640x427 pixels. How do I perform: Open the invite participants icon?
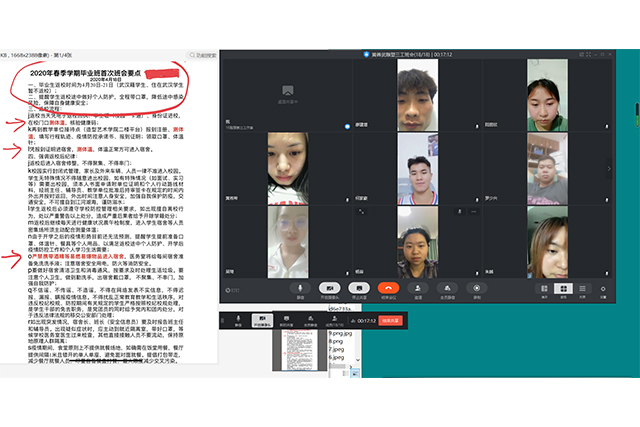(417, 288)
